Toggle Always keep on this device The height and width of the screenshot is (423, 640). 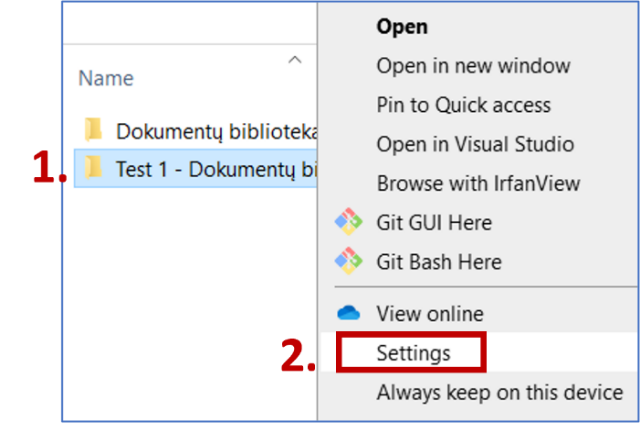pyautogui.click(x=499, y=393)
